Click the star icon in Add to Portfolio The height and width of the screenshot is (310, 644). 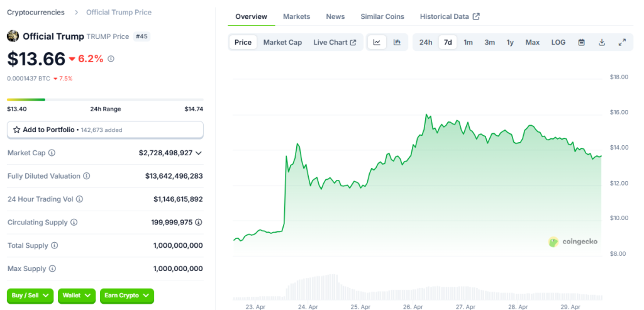(17, 130)
